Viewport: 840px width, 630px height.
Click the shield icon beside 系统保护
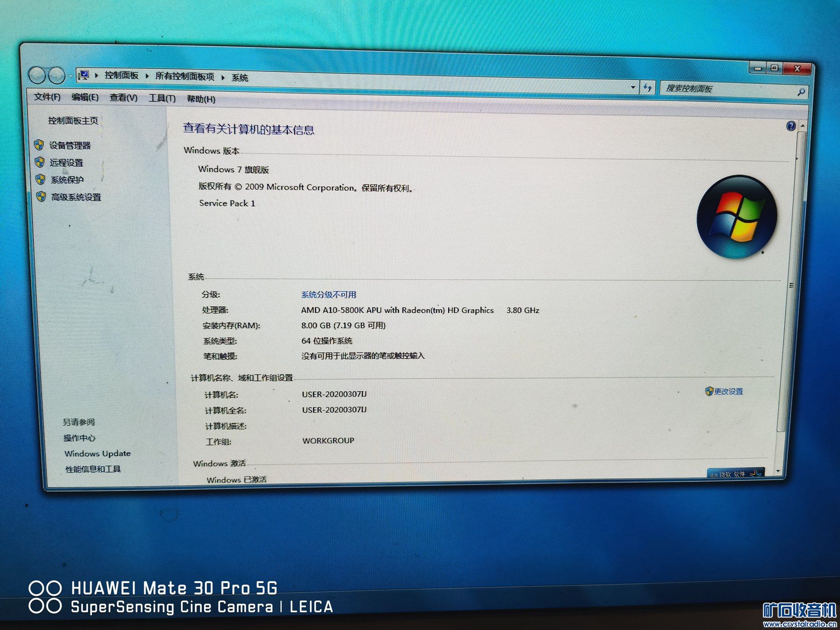(x=41, y=179)
